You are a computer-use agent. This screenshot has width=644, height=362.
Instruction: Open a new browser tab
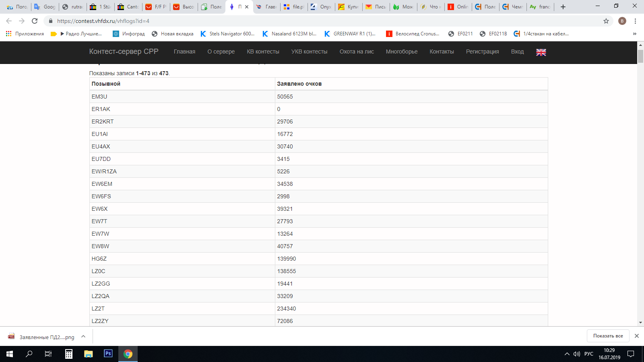[x=563, y=7]
